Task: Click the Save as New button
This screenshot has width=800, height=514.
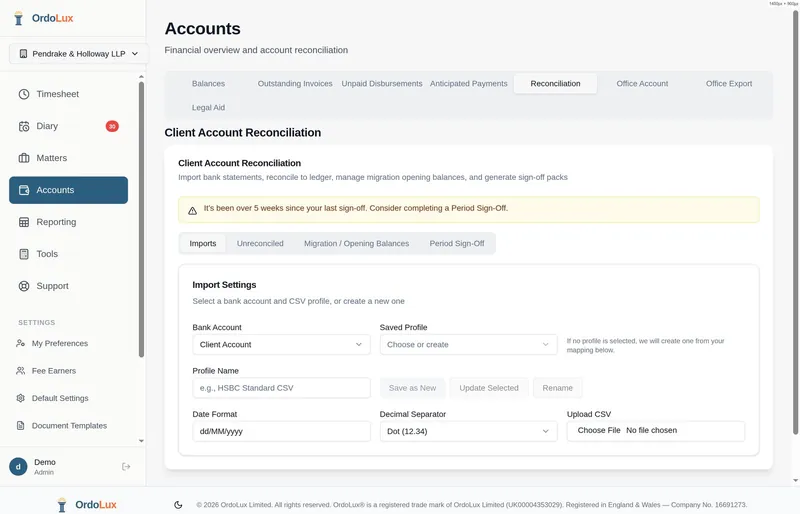Action: click(x=412, y=388)
